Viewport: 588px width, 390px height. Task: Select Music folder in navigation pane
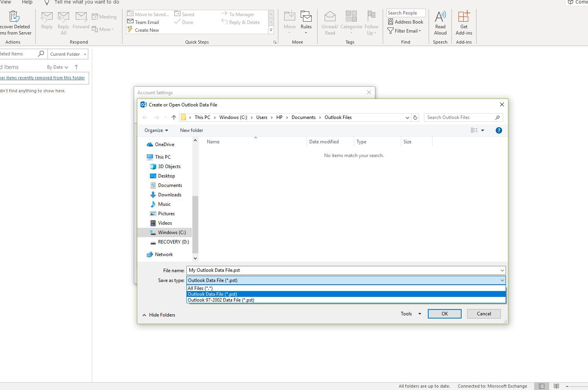164,204
